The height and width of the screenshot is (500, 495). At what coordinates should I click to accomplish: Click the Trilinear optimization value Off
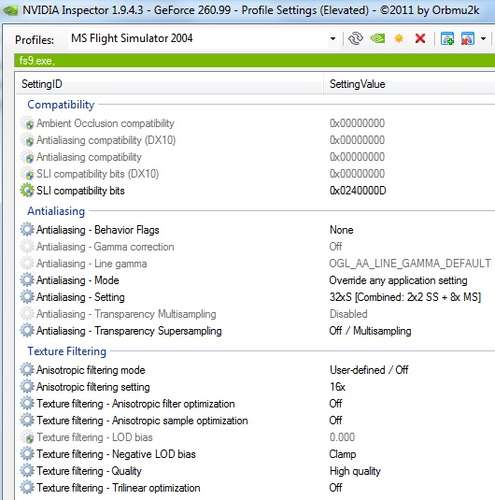(336, 488)
